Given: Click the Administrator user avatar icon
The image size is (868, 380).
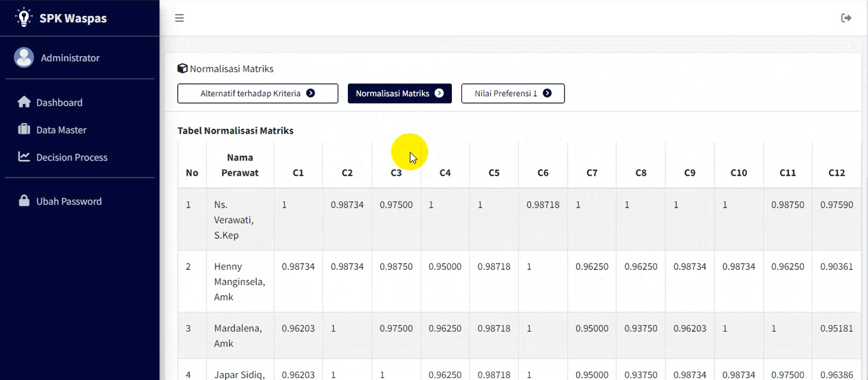Looking at the screenshot, I should (x=24, y=57).
